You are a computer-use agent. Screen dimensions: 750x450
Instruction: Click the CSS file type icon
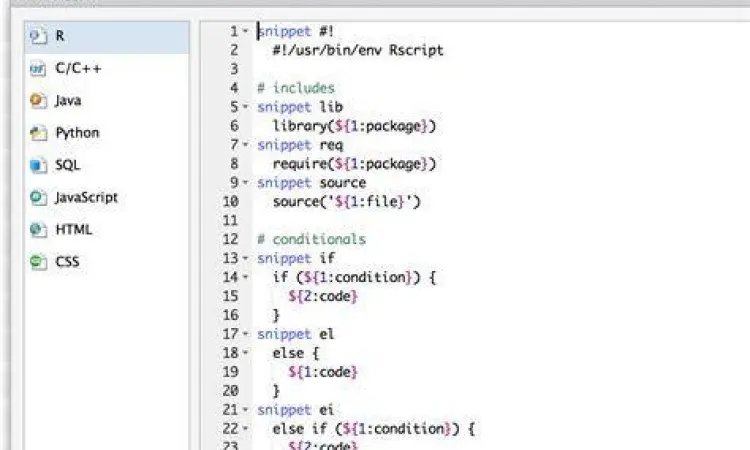(38, 262)
